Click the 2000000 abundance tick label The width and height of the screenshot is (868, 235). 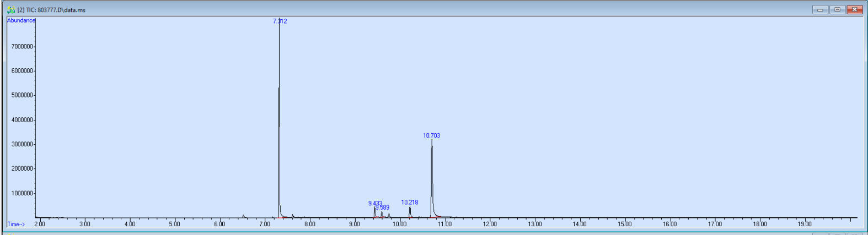pos(22,168)
